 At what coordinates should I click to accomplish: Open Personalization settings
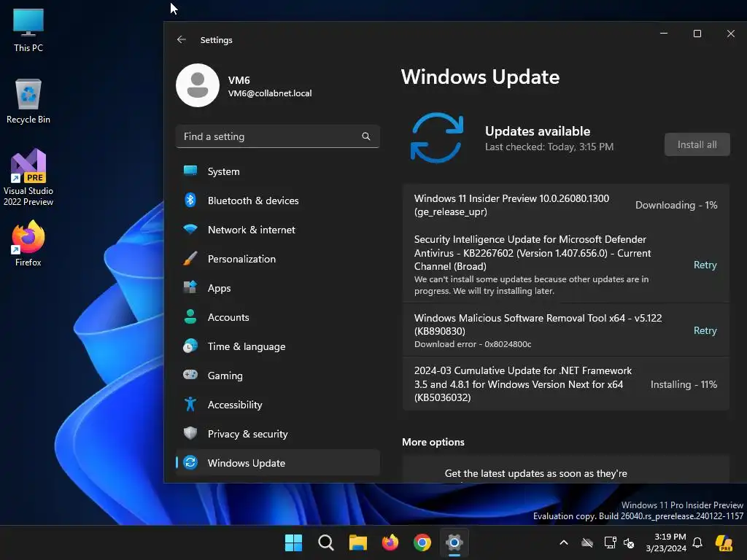click(x=278, y=259)
